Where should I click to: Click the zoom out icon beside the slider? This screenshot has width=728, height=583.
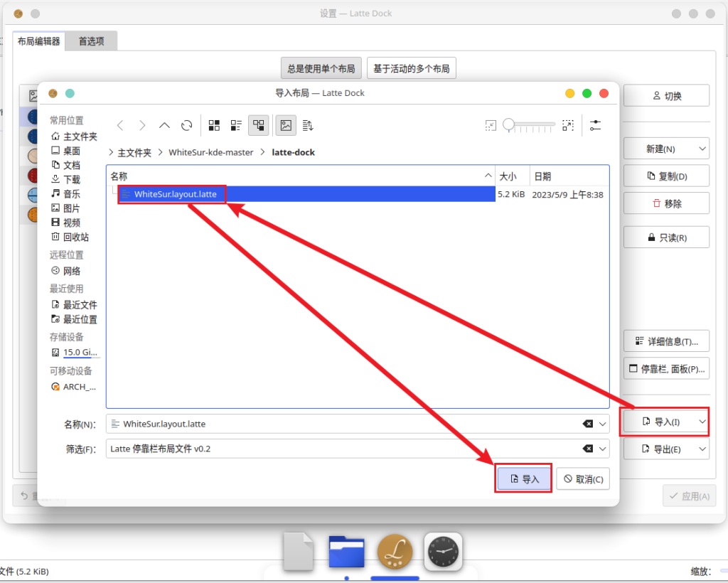pyautogui.click(x=491, y=125)
